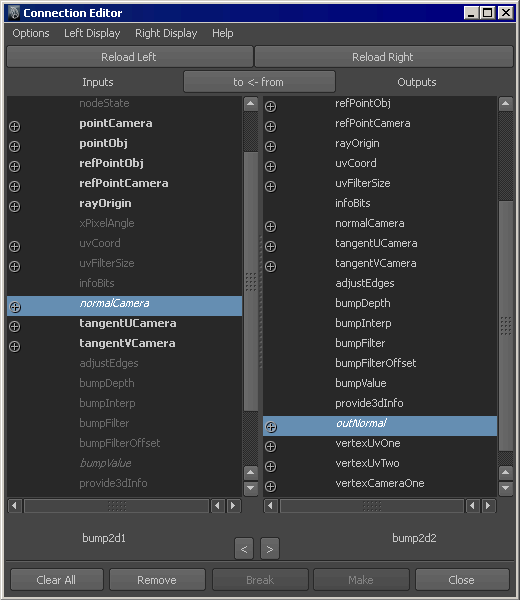Expand the rayOrigin plus icon in Inputs
The height and width of the screenshot is (600, 520).
pyautogui.click(x=15, y=207)
